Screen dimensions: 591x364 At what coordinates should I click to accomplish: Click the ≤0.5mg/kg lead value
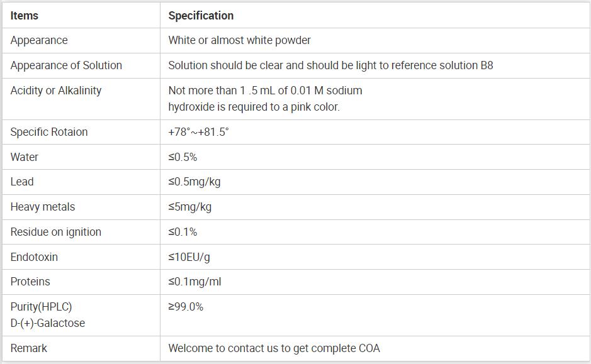pyautogui.click(x=194, y=182)
